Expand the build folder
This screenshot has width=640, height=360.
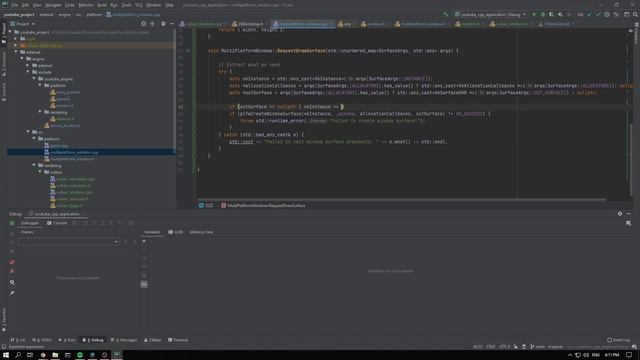pyautogui.click(x=16, y=39)
